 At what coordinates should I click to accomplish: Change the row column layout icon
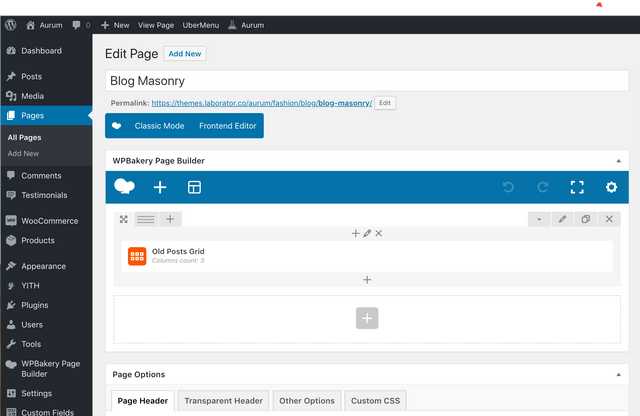point(146,219)
